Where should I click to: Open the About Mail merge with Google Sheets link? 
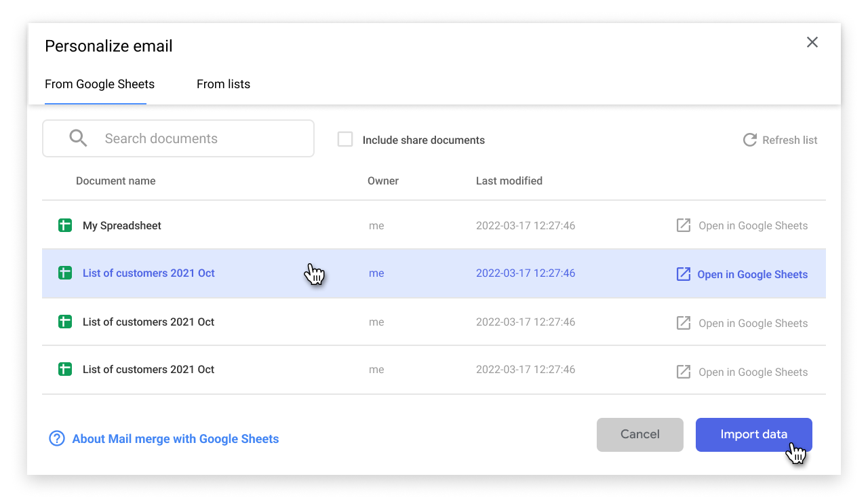tap(174, 438)
